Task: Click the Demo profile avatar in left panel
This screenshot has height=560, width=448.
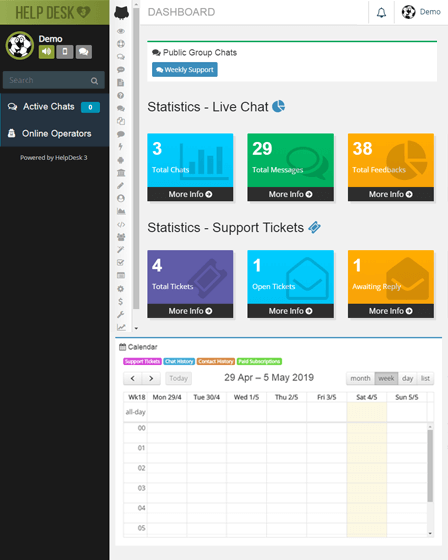Action: coord(20,45)
